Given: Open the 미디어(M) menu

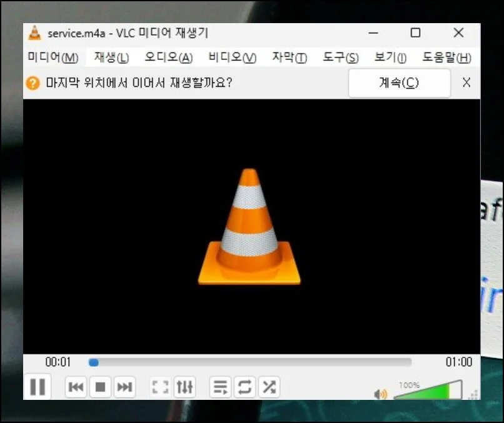Looking at the screenshot, I should [x=53, y=57].
